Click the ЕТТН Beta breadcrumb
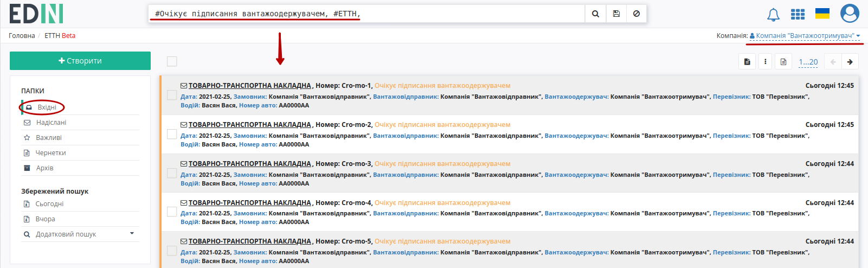This screenshot has width=868, height=268. (60, 36)
